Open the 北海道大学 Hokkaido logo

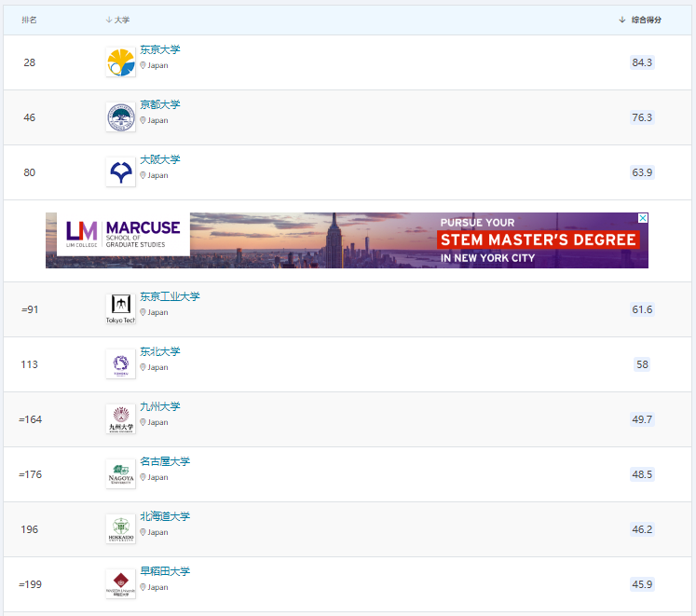point(121,529)
